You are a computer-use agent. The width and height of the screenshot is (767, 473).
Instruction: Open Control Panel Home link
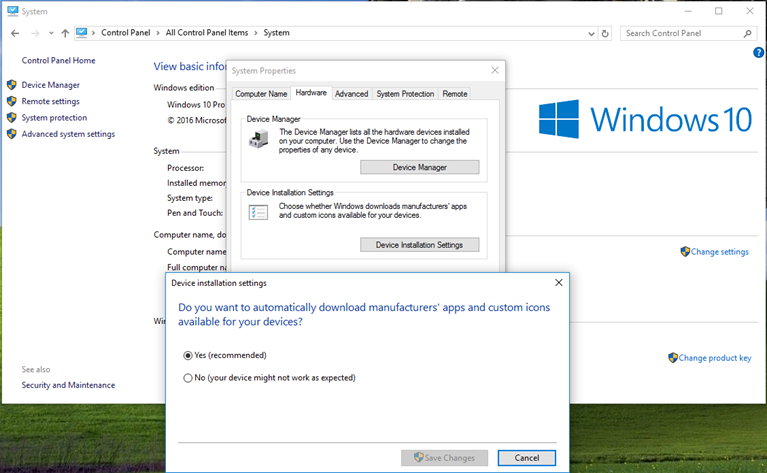(x=58, y=60)
